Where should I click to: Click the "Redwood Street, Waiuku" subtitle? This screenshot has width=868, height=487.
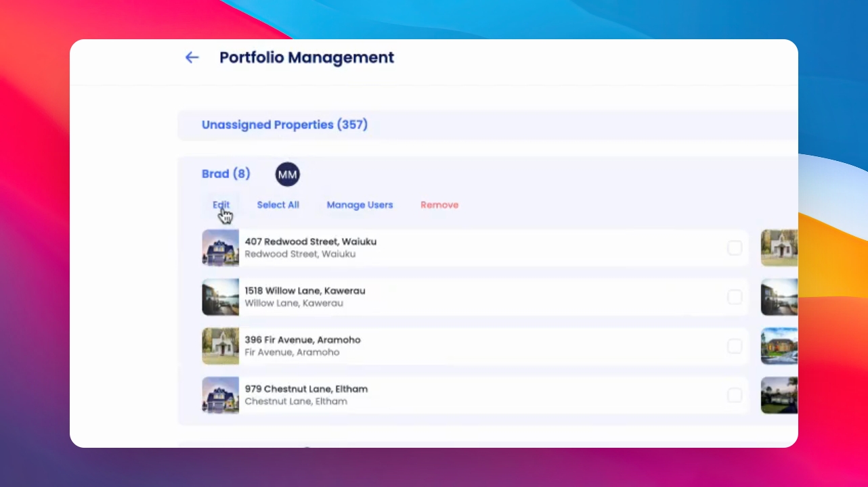click(x=300, y=254)
